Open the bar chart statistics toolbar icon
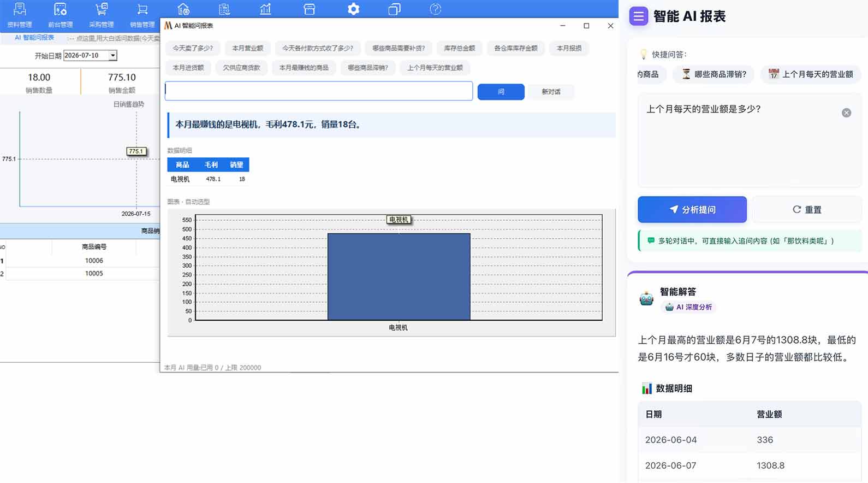 click(265, 9)
